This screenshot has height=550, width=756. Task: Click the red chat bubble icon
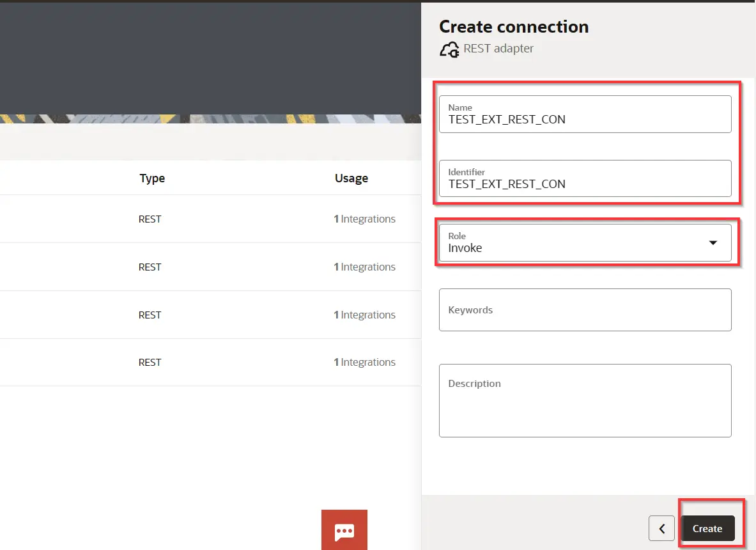(344, 530)
